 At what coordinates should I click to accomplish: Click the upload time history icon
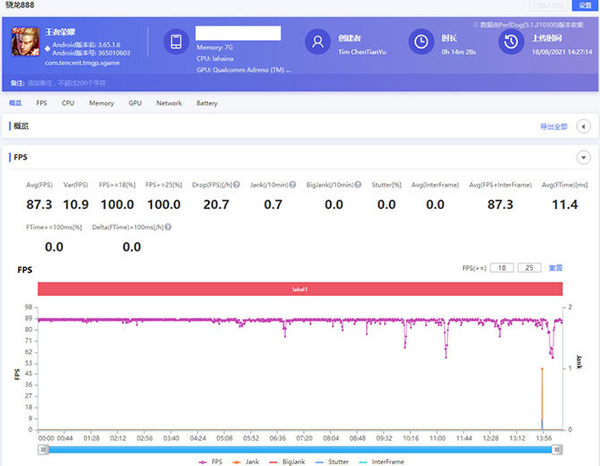point(510,42)
